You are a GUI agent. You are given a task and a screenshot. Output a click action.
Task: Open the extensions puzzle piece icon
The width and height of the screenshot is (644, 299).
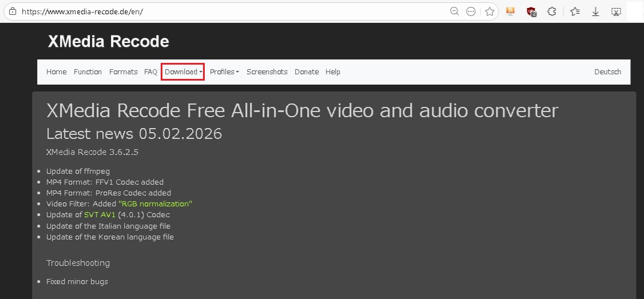tap(552, 11)
